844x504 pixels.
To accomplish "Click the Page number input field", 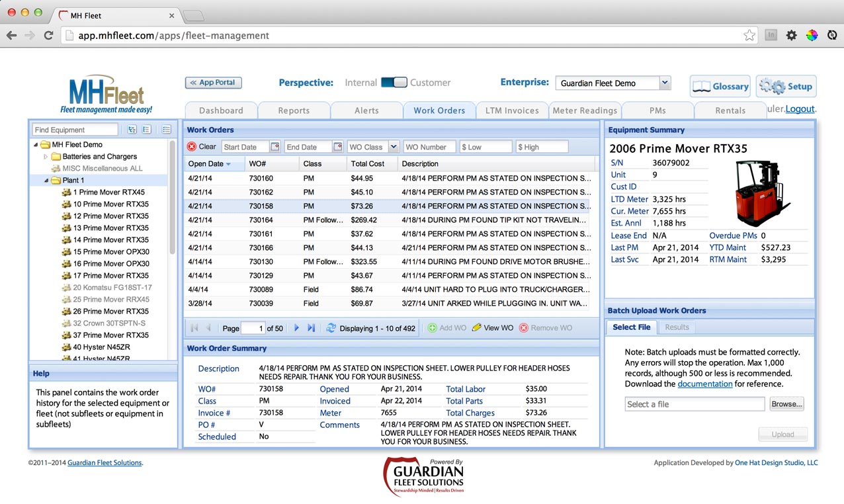I will click(253, 328).
